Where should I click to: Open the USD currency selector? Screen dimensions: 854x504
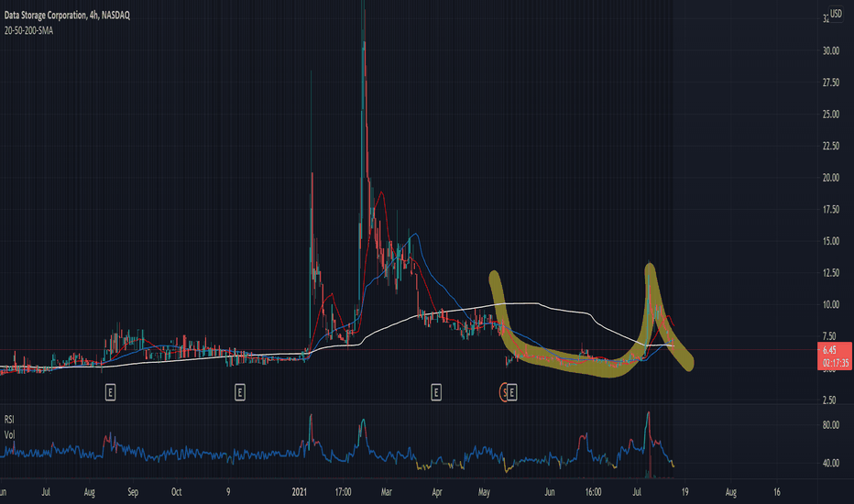pos(836,14)
